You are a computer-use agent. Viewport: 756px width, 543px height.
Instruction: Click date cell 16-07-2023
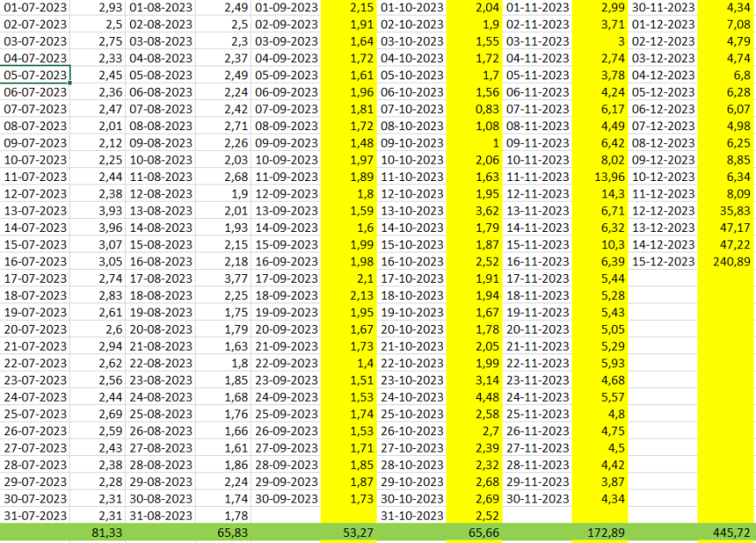[x=35, y=262]
